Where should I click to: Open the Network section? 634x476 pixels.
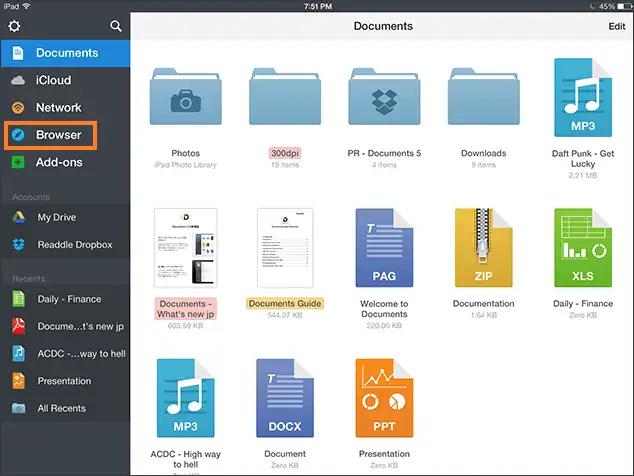click(65, 108)
